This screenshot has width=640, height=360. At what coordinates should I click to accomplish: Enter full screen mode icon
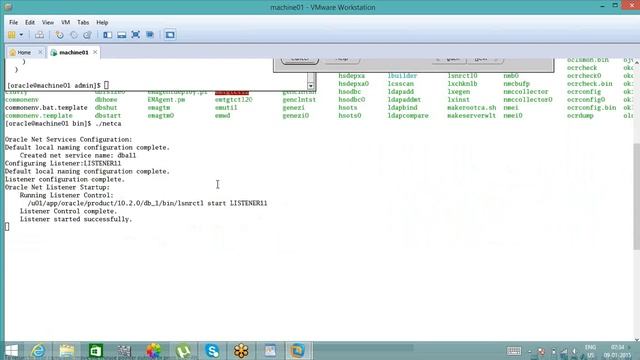pos(136,35)
